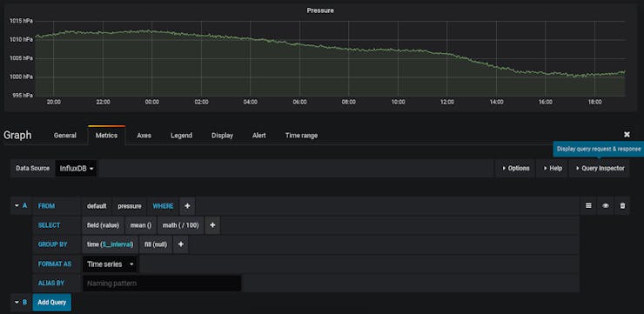Delete query A with trash icon
Viewport: 644px width, 314px height.
point(622,205)
